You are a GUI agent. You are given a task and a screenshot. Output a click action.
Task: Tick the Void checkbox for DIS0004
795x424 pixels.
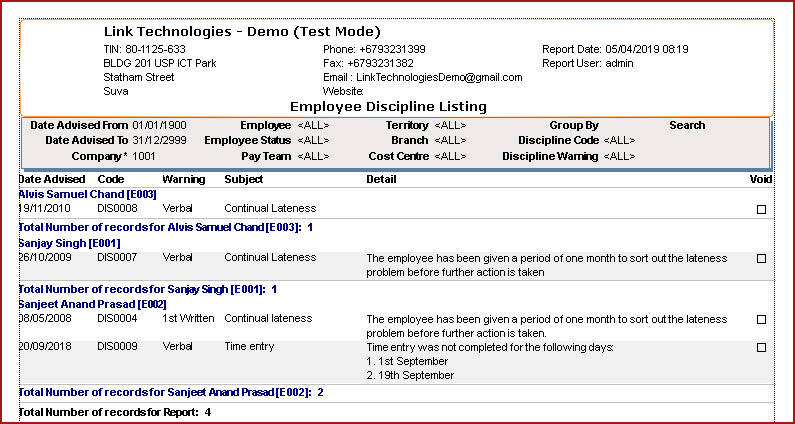(x=761, y=320)
